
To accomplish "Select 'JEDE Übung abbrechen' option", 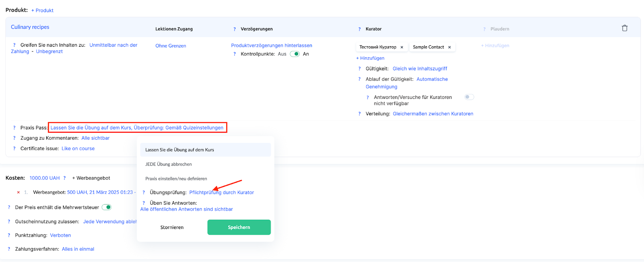I will pyautogui.click(x=169, y=164).
